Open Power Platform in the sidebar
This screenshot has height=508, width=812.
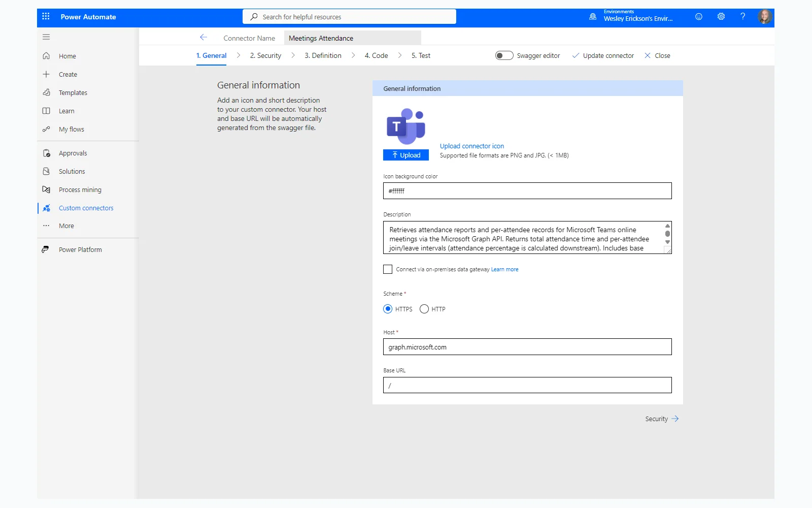tap(80, 249)
